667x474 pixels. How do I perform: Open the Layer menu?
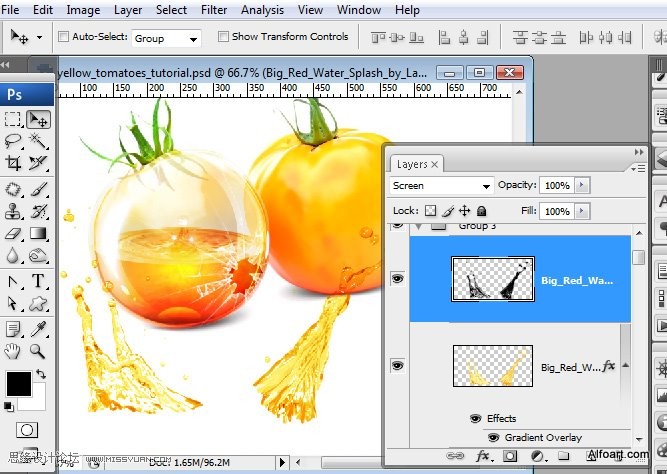point(128,10)
